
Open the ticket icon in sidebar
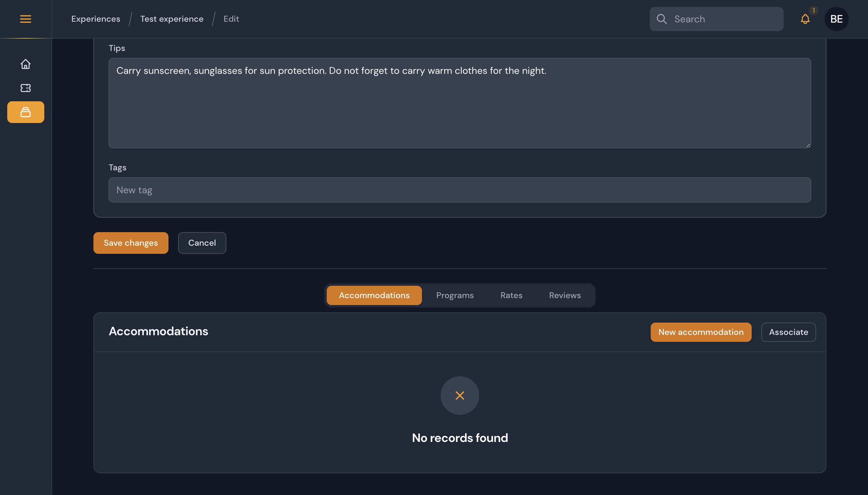coord(26,88)
